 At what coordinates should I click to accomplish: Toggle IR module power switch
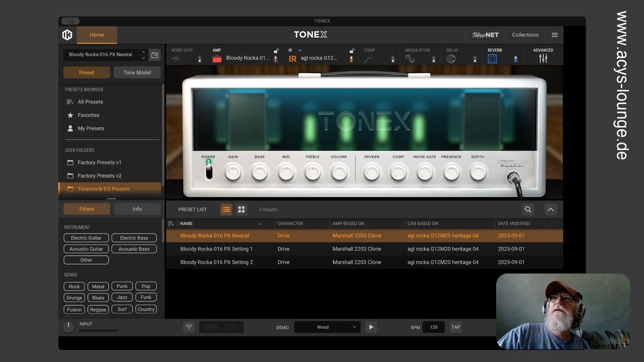(351, 59)
